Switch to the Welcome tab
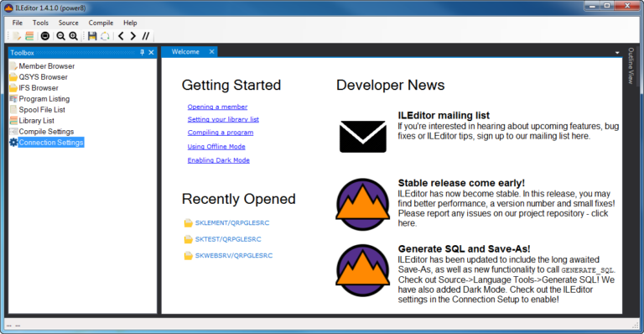644x334 pixels. [185, 52]
